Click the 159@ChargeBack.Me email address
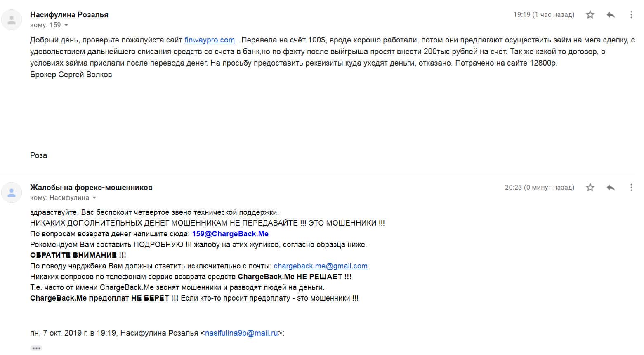Viewport: 644px width, 355px height. tap(230, 234)
